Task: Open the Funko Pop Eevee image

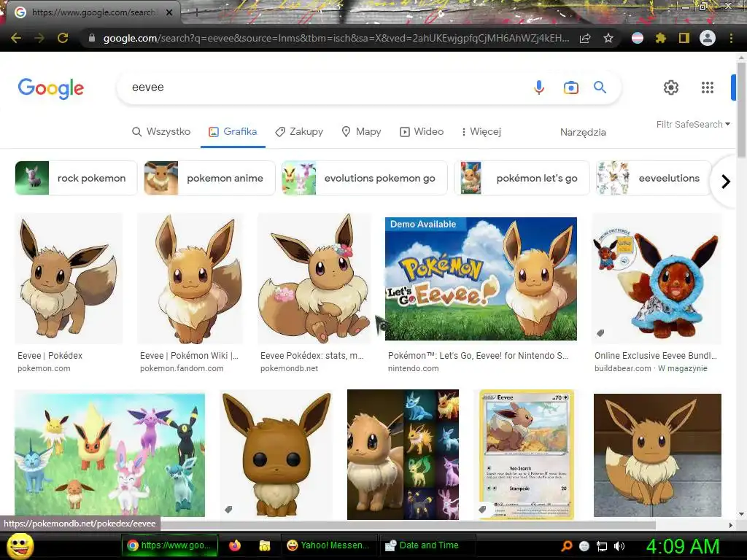Action: [x=276, y=455]
